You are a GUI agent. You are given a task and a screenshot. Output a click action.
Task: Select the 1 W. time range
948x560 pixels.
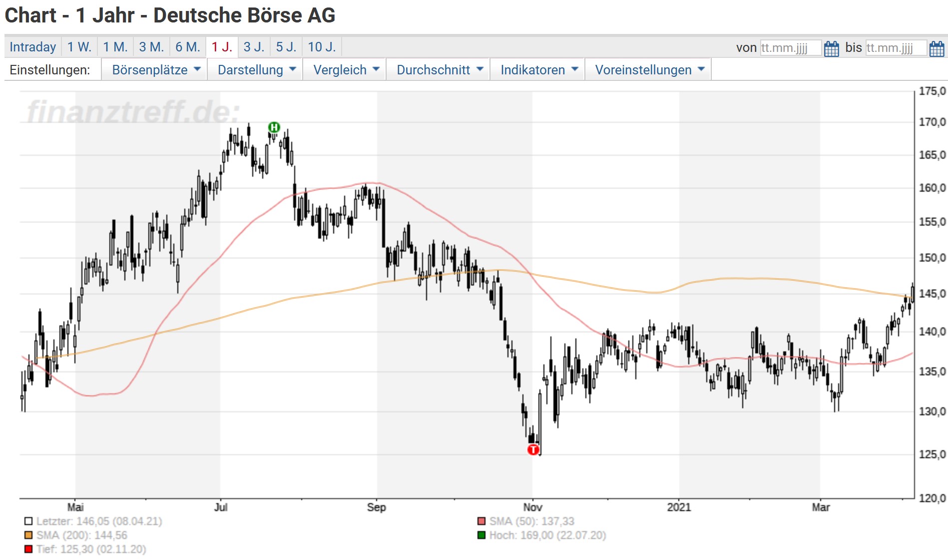(79, 47)
